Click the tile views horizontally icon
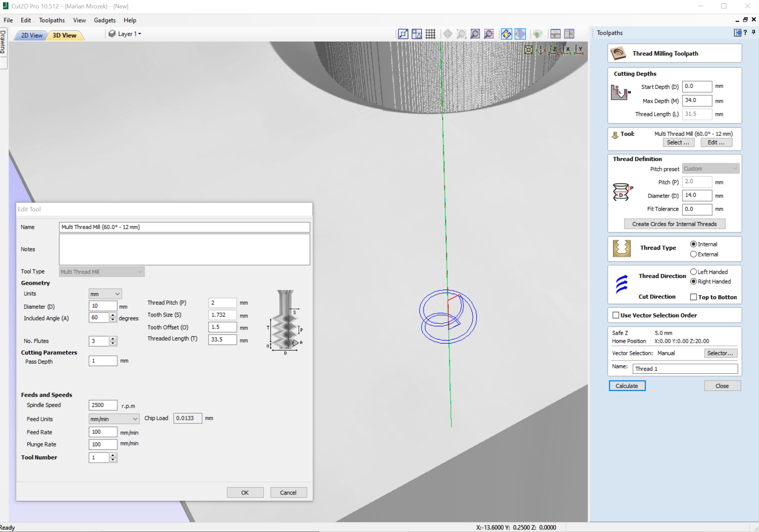Viewport: 759px width, 532px height. pos(555,34)
